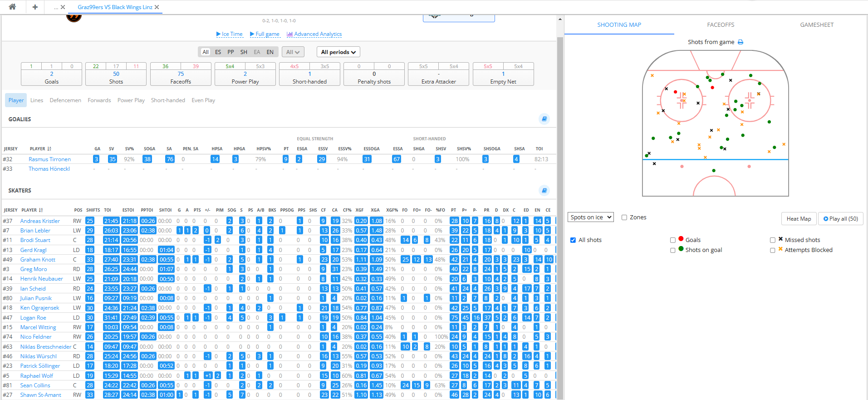Sort goalies using the Player sort icon

click(49, 149)
